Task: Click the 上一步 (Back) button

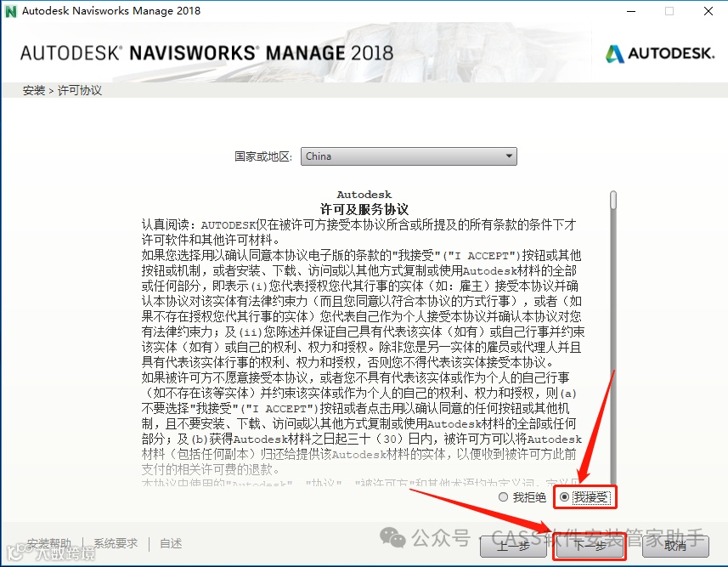Action: 513,546
